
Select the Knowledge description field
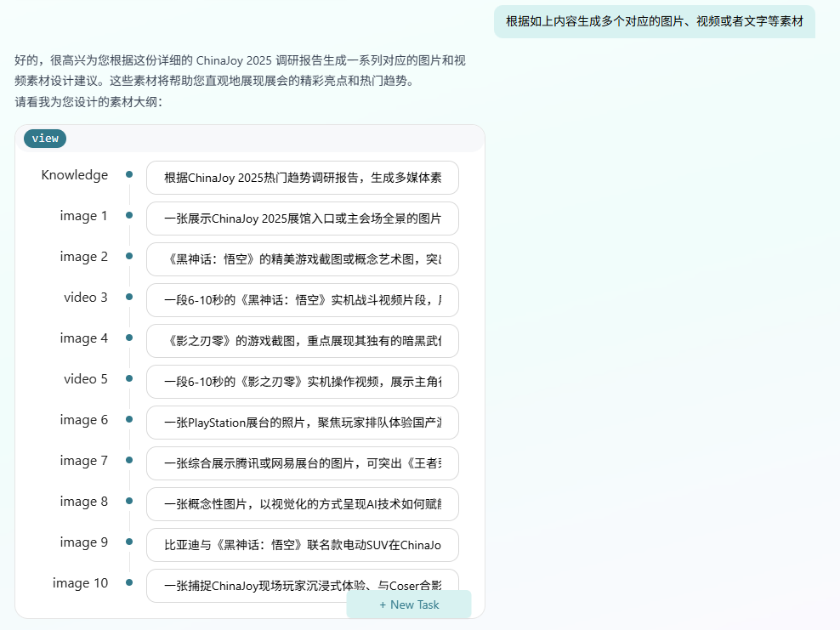[303, 178]
